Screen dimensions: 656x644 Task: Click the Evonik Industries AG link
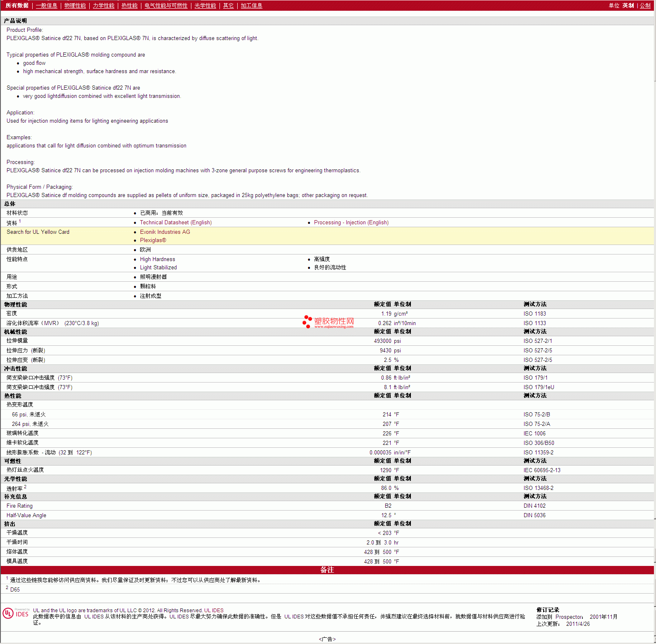click(165, 232)
